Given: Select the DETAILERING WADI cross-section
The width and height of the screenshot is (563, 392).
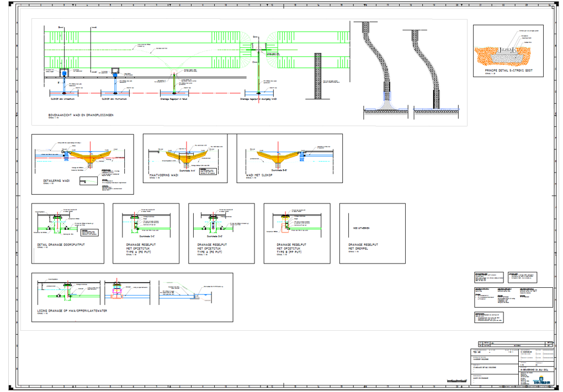Looking at the screenshot, I should [x=83, y=164].
